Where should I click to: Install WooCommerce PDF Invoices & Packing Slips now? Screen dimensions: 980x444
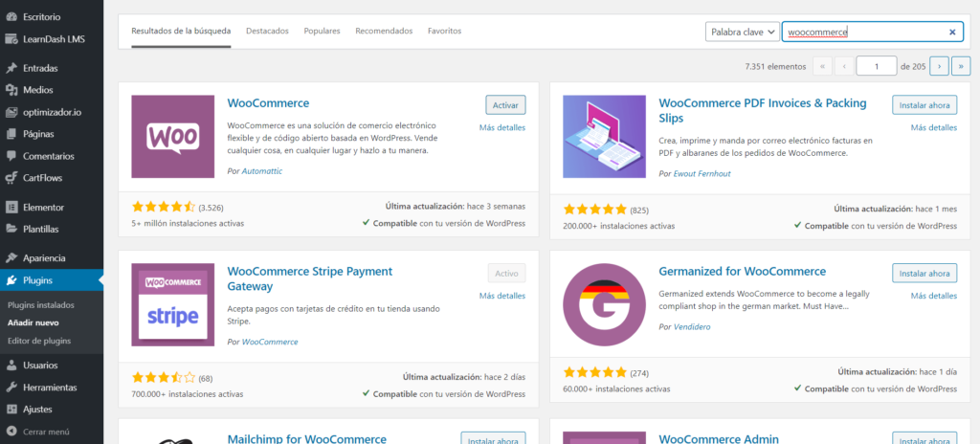(x=924, y=105)
